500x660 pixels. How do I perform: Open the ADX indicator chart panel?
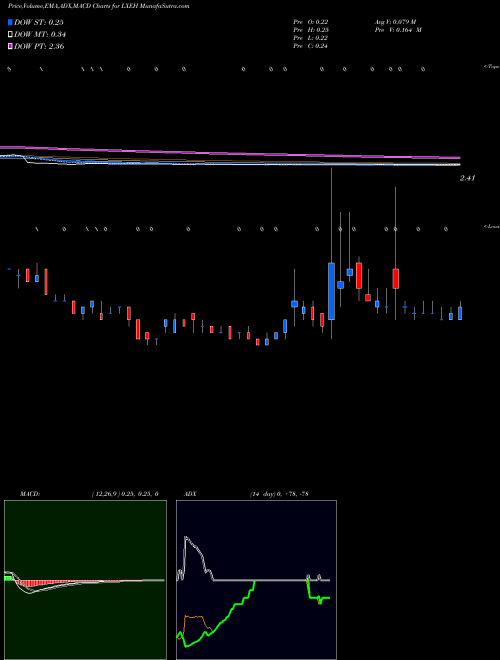256,580
